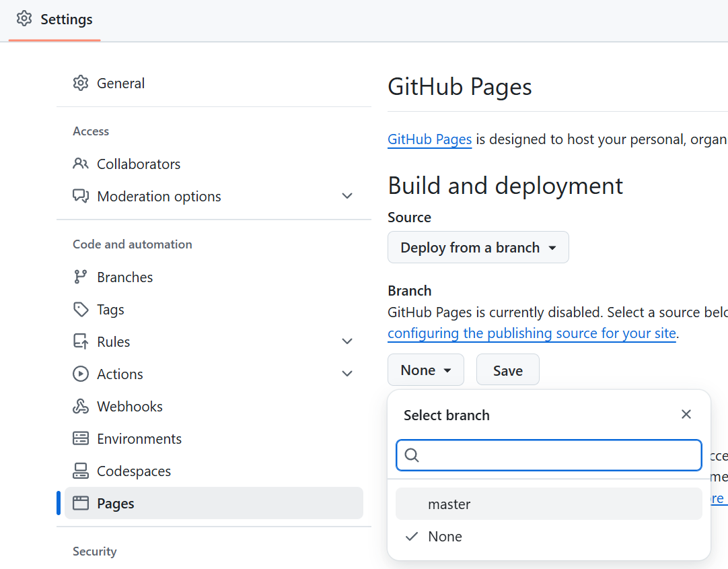Click the Actions play-circle icon
Screen dimensions: 728x569
[x=81, y=374]
